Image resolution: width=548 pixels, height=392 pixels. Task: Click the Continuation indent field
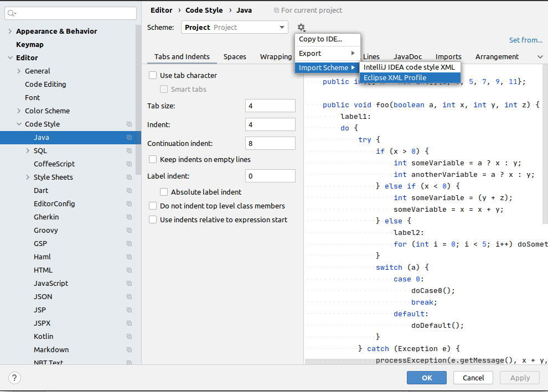pyautogui.click(x=270, y=143)
